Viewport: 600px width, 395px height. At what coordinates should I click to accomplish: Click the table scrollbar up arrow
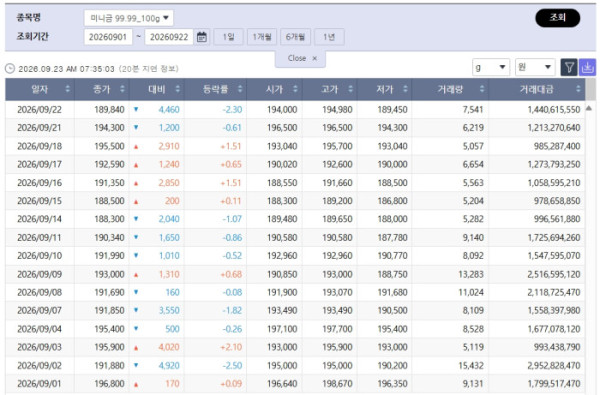589,109
